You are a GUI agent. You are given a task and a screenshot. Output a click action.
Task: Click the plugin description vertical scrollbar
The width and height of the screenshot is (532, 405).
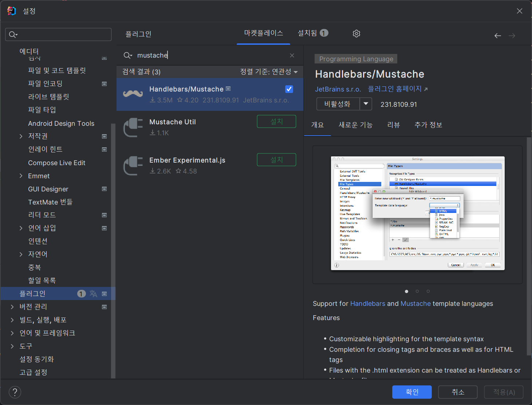pyautogui.click(x=529, y=246)
